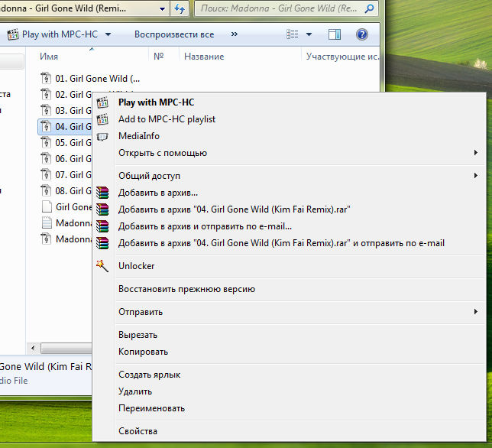The image size is (492, 448).
Task: Click the horizontal scrollbar thumb
Action: 66,348
